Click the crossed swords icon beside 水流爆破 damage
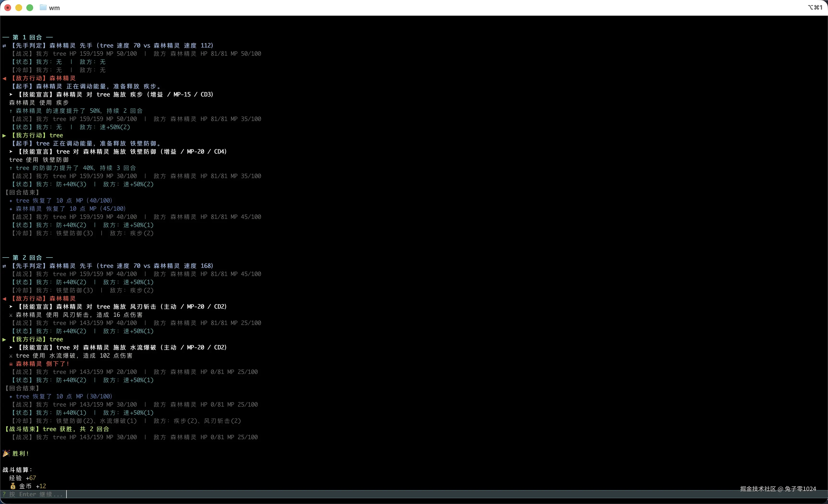This screenshot has height=504, width=828. (11, 356)
